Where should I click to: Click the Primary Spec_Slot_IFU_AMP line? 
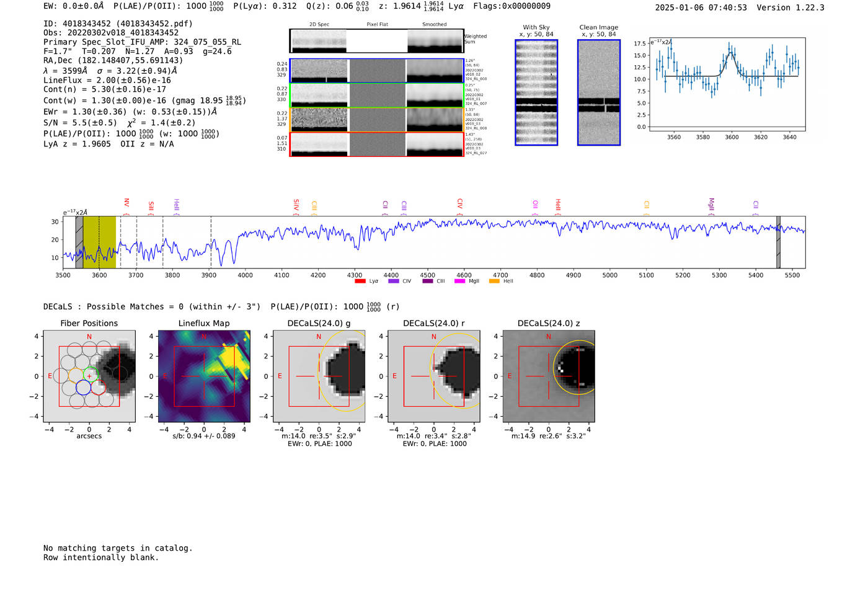coord(143,42)
